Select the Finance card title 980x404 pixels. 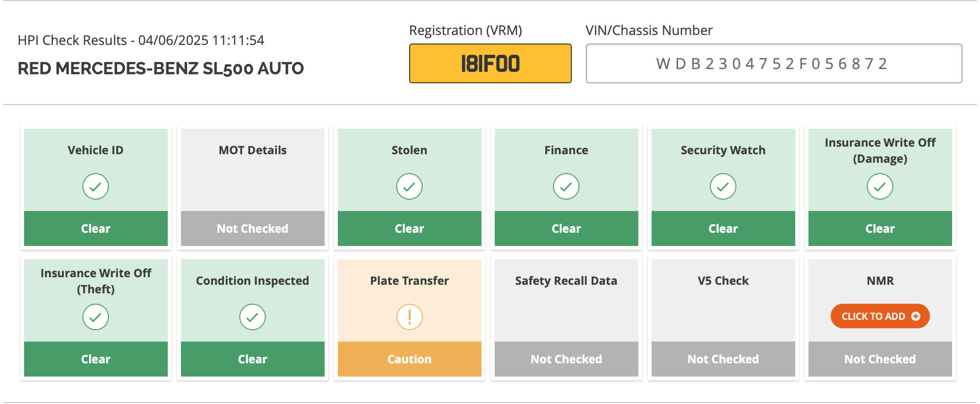pyautogui.click(x=566, y=150)
